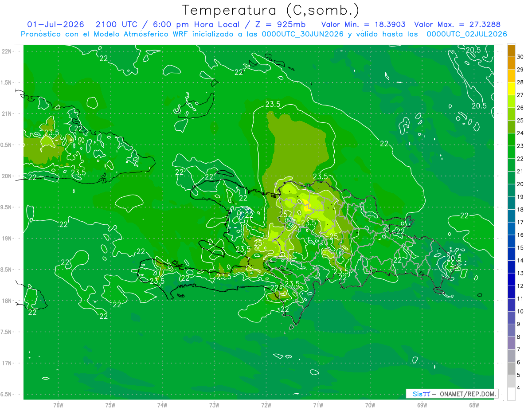Viewport: 532px width, 411px height.
Task: Click the color scale label "18"
Action: click(520, 209)
